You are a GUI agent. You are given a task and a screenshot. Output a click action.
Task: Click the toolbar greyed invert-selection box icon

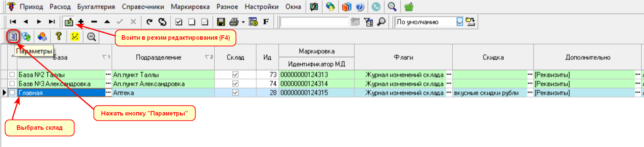tap(205, 22)
